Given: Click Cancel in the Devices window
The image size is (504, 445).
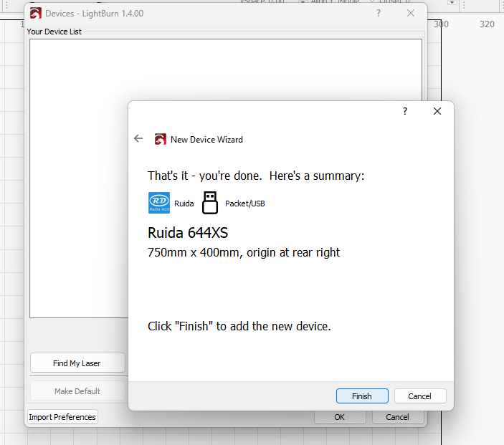Looking at the screenshot, I should (398, 417).
